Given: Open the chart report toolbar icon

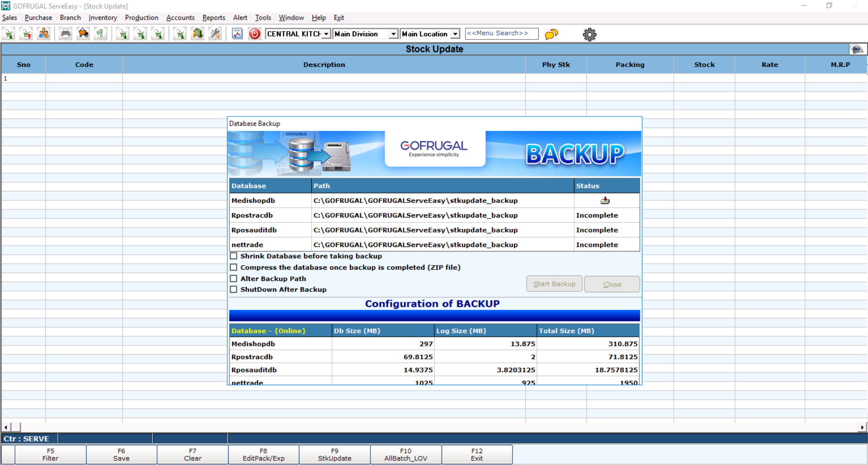Looking at the screenshot, I should point(237,34).
